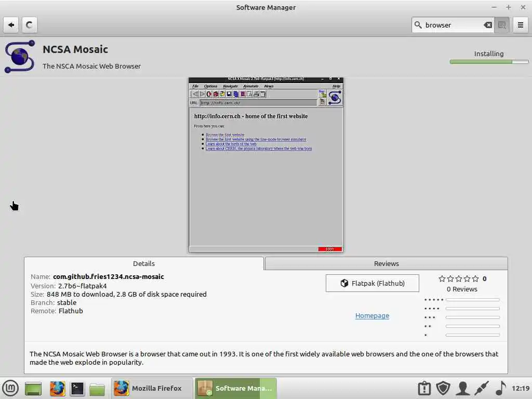The width and height of the screenshot is (532, 399).
Task: Click the one-star review bar
Action: tap(473, 335)
